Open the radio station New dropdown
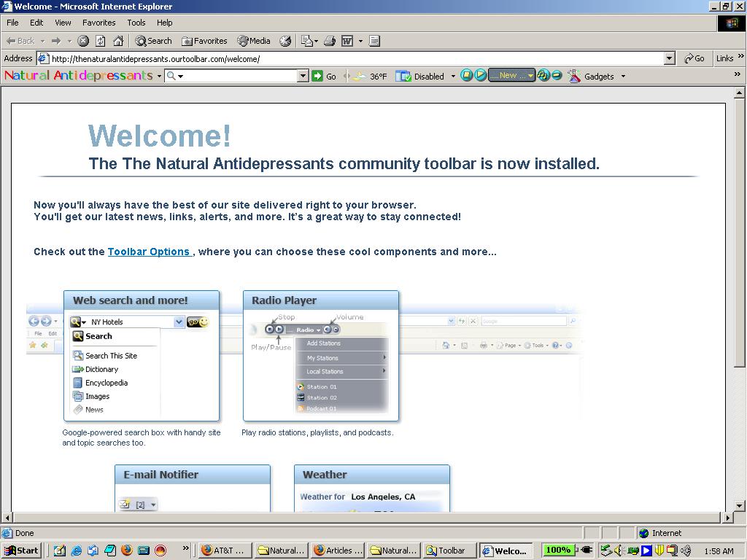This screenshot has height=560, width=747. pyautogui.click(x=511, y=76)
